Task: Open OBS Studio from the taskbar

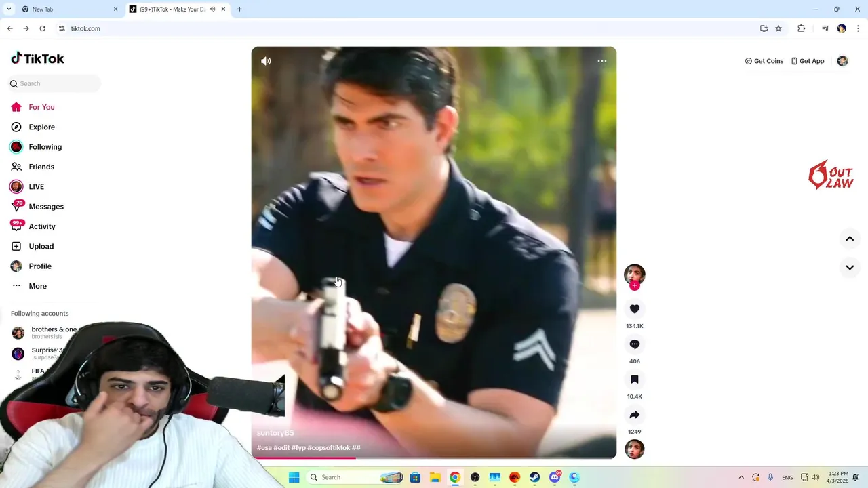Action: tap(475, 477)
